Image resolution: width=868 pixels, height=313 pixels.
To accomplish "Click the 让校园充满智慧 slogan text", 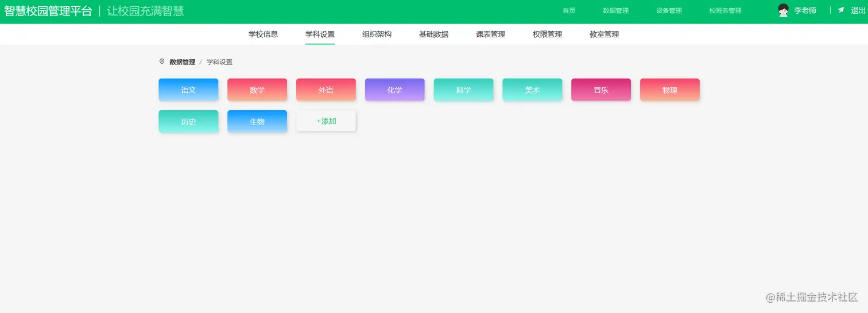I will click(145, 11).
